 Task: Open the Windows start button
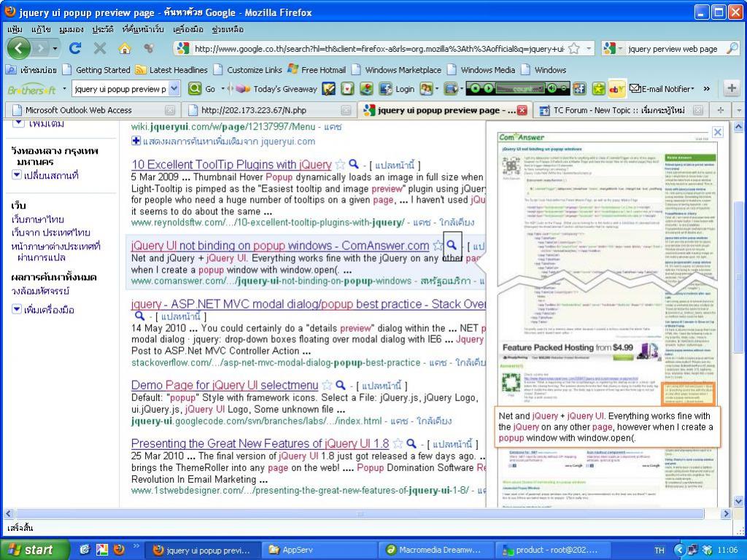(35, 550)
